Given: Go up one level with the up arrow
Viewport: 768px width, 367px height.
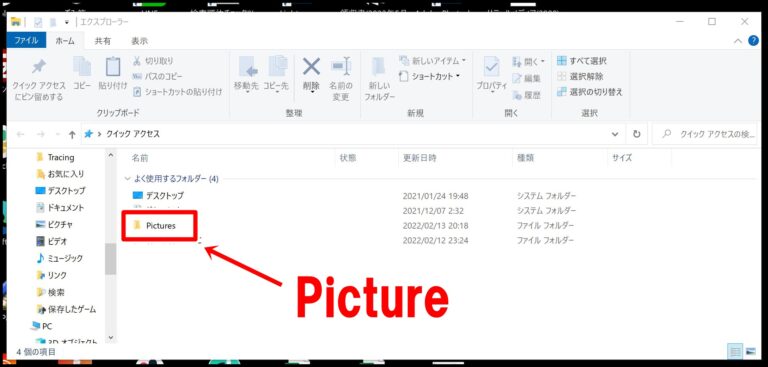Looking at the screenshot, I should pyautogui.click(x=72, y=134).
